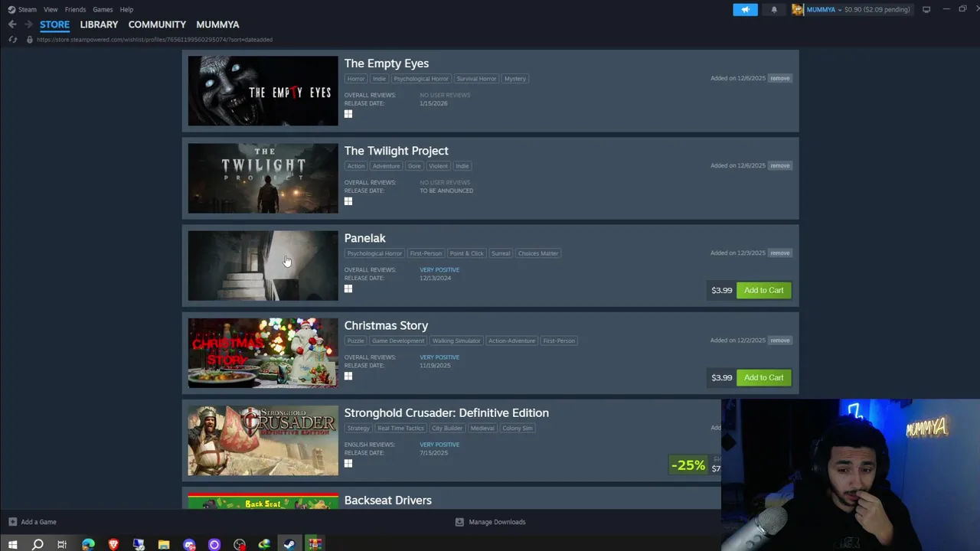Click Windows platform icon for Panelak
The image size is (980, 551).
348,289
